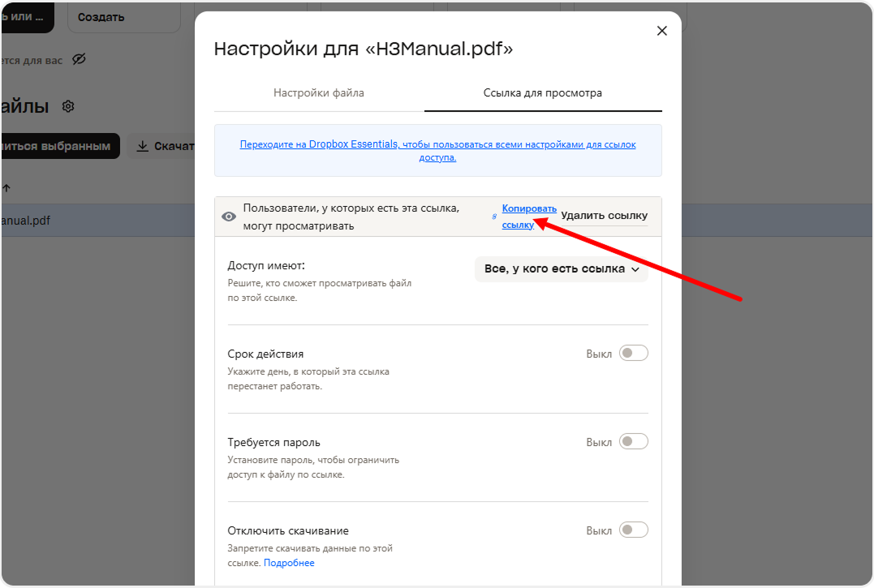Enable the Срок действия toggle
This screenshot has height=588, width=874.
(633, 354)
